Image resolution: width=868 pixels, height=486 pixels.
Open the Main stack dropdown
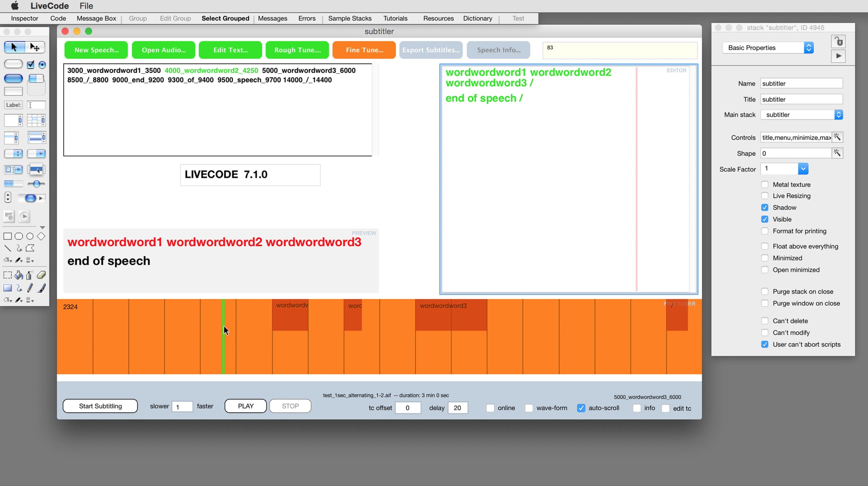[801, 115]
